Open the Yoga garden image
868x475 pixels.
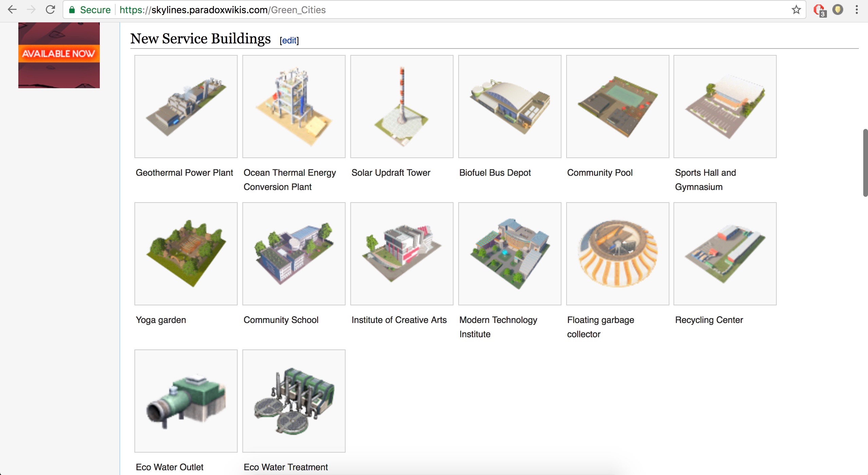click(x=186, y=253)
